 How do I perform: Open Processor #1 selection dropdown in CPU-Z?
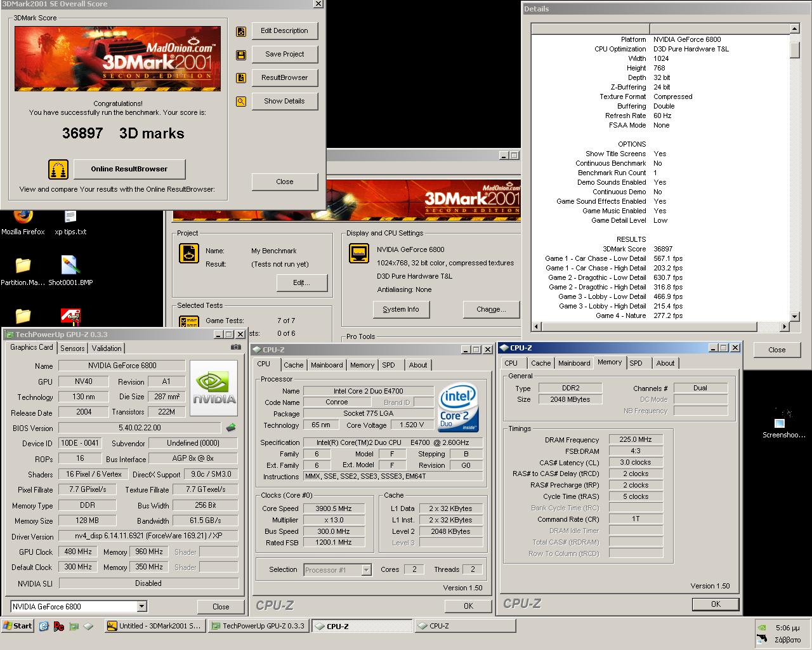[x=366, y=570]
